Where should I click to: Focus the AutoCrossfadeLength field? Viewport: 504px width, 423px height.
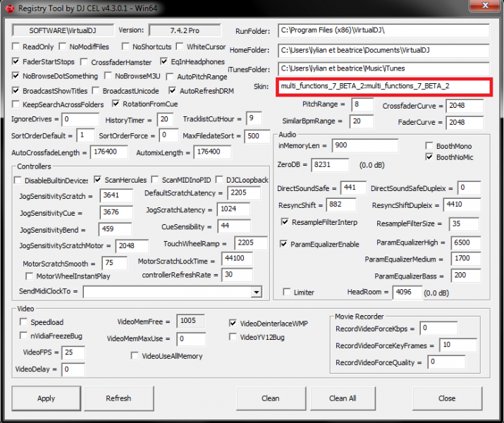(x=109, y=152)
